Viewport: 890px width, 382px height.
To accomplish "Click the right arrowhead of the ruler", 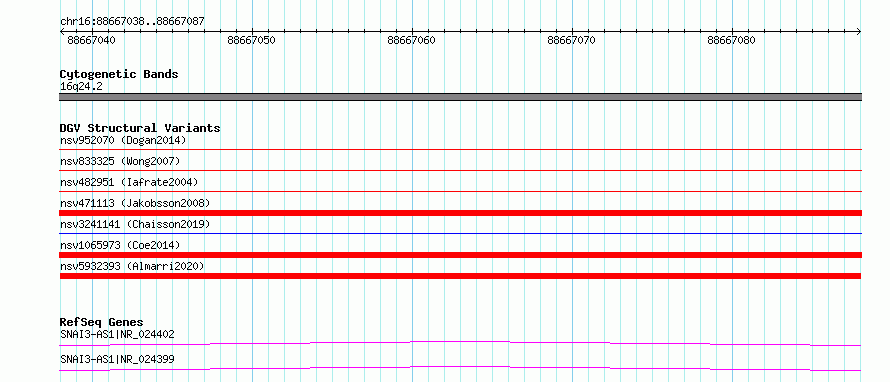I will [x=859, y=32].
